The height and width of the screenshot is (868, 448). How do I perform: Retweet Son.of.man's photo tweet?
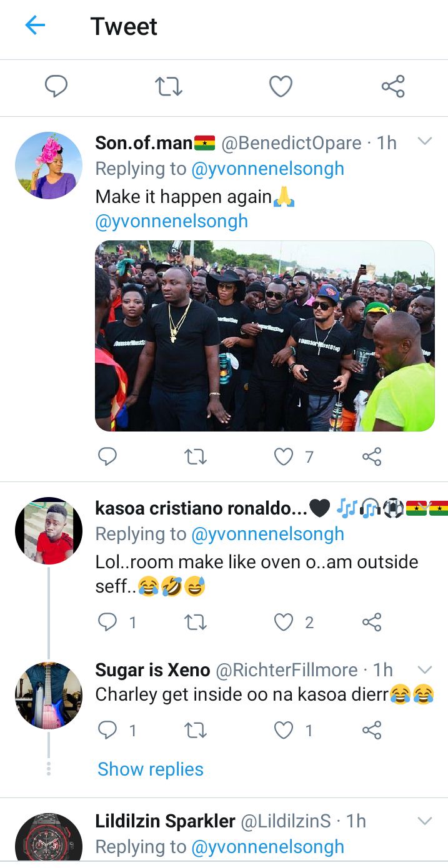pos(196,457)
